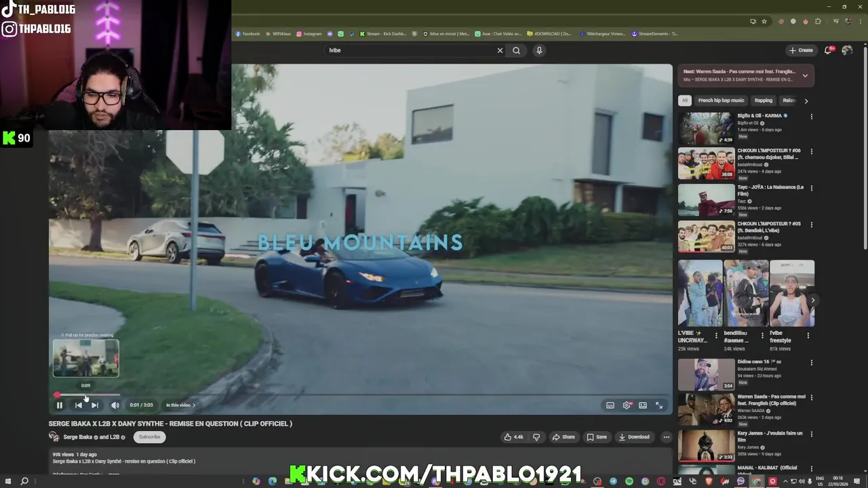Viewport: 868px width, 488px height.
Task: Mute the video volume
Action: 115,405
